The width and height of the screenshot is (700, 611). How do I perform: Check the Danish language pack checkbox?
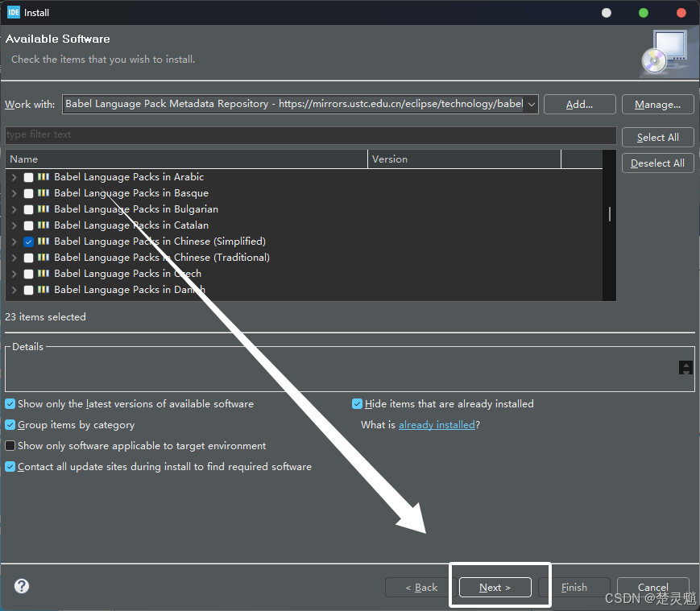pos(28,290)
